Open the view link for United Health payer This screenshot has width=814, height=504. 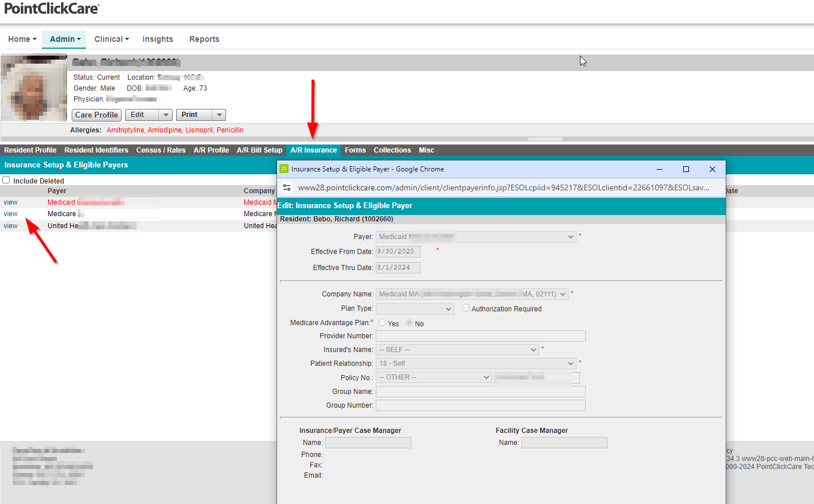[x=10, y=226]
